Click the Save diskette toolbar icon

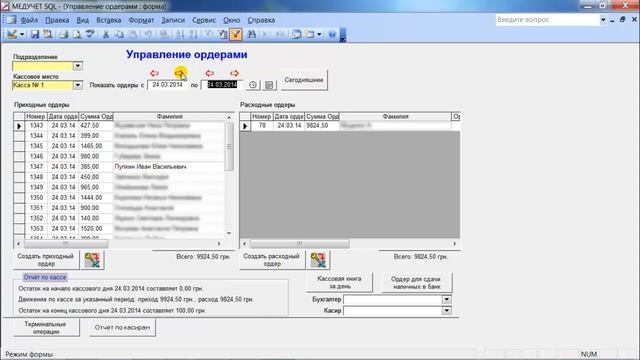point(35,35)
